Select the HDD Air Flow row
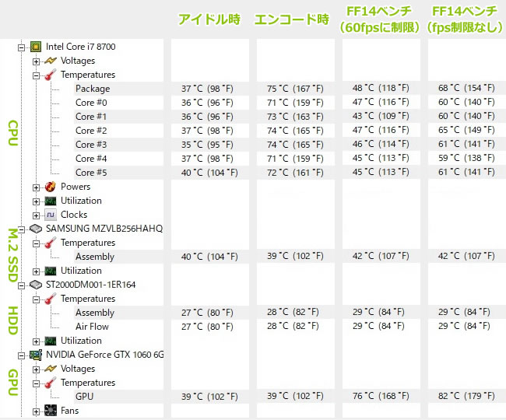The width and height of the screenshot is (506, 420). [118, 327]
